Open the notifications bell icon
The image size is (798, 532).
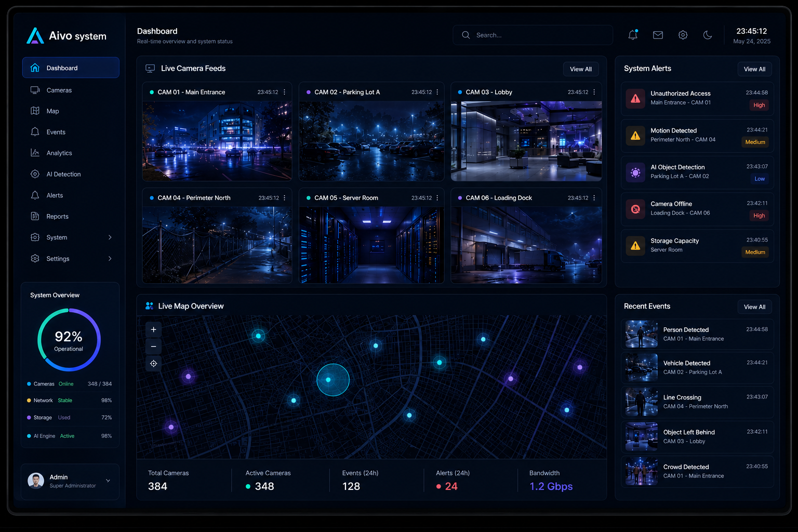(633, 35)
